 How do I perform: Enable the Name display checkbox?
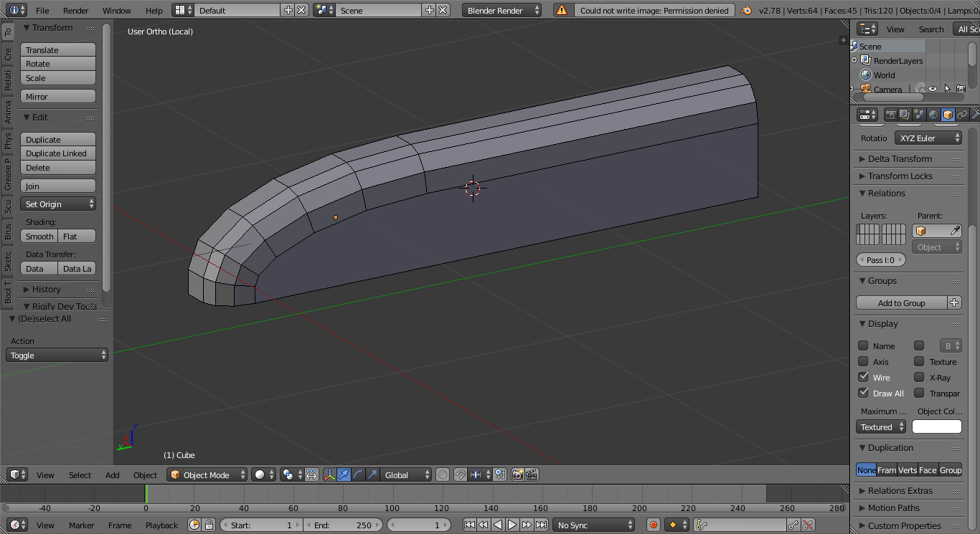(863, 345)
